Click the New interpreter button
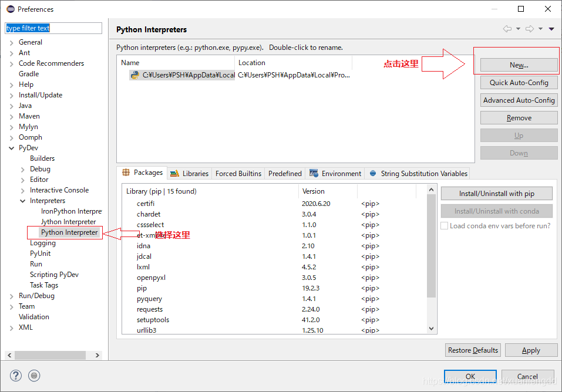The width and height of the screenshot is (562, 392). point(519,65)
